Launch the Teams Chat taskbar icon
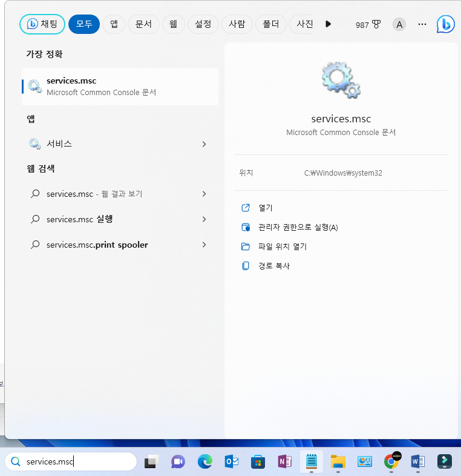The image size is (461, 476). pyautogui.click(x=178, y=461)
